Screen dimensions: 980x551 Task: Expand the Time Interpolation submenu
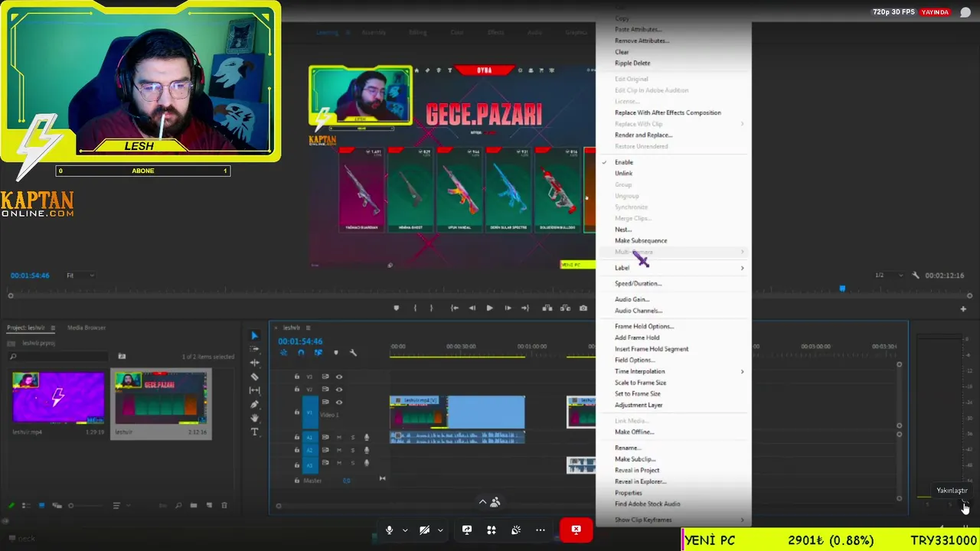point(674,371)
